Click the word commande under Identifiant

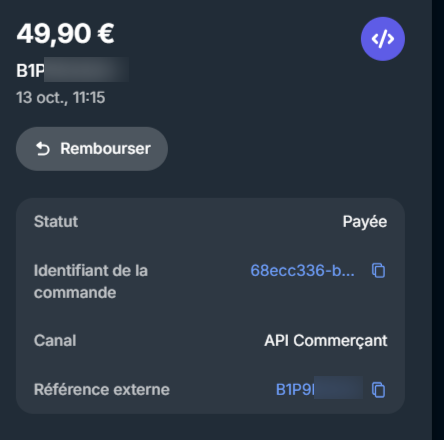pyautogui.click(x=75, y=293)
